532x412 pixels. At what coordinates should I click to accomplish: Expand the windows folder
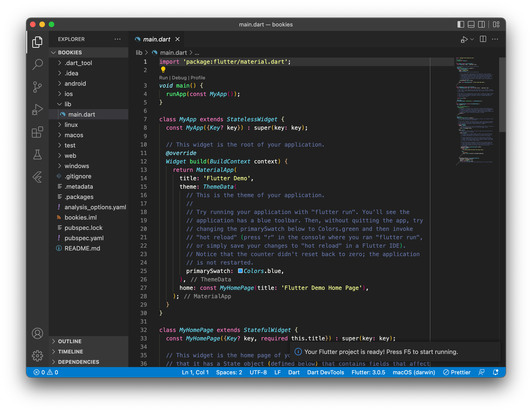(x=89, y=166)
